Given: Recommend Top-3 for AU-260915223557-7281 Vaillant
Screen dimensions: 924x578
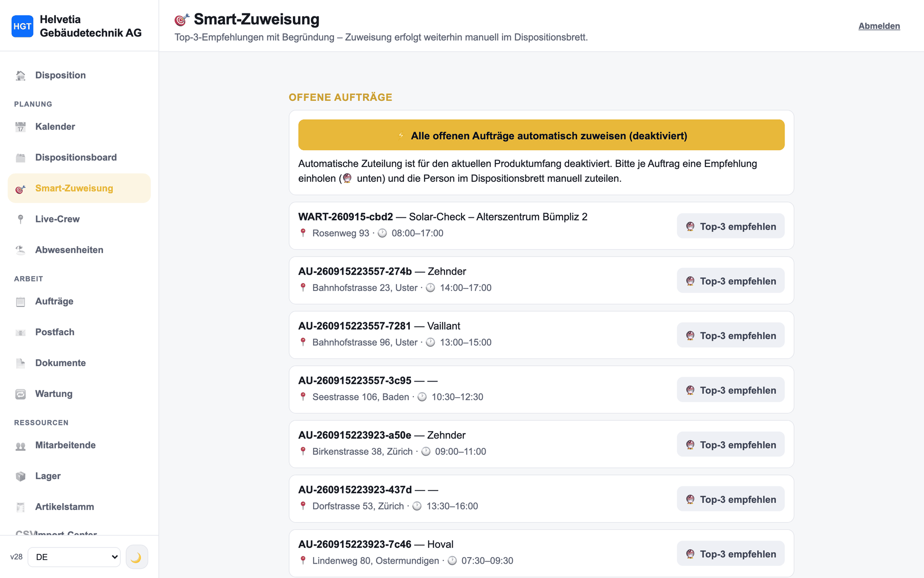Looking at the screenshot, I should point(731,335).
